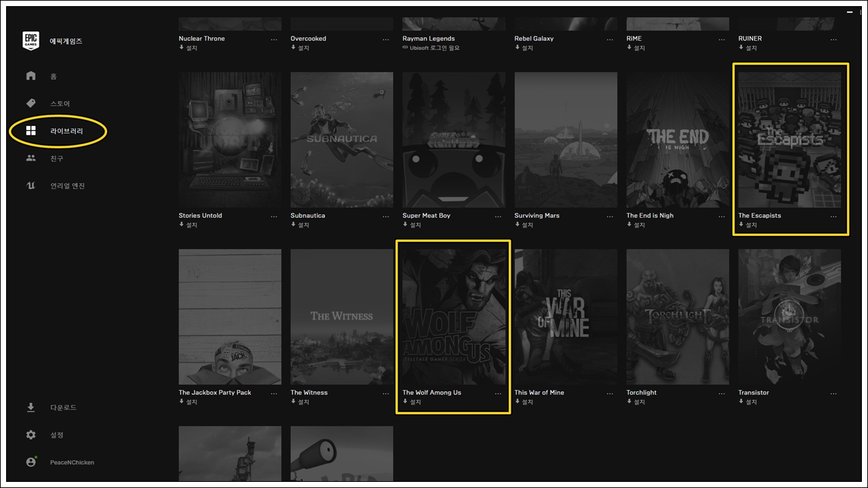Open options menu for Rebel Galaxy

[610, 39]
